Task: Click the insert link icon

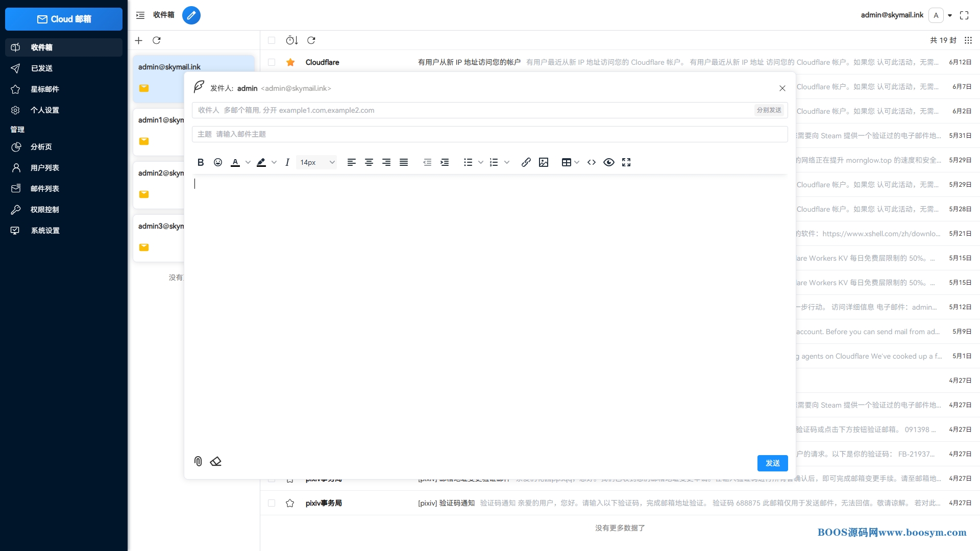Action: coord(526,162)
